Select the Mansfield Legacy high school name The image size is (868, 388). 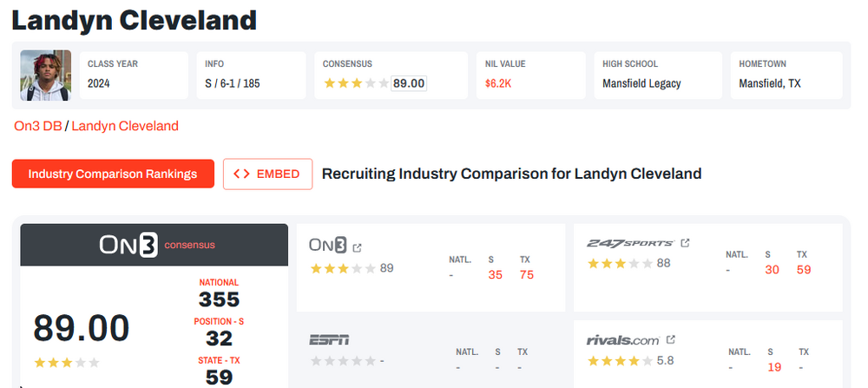click(641, 83)
